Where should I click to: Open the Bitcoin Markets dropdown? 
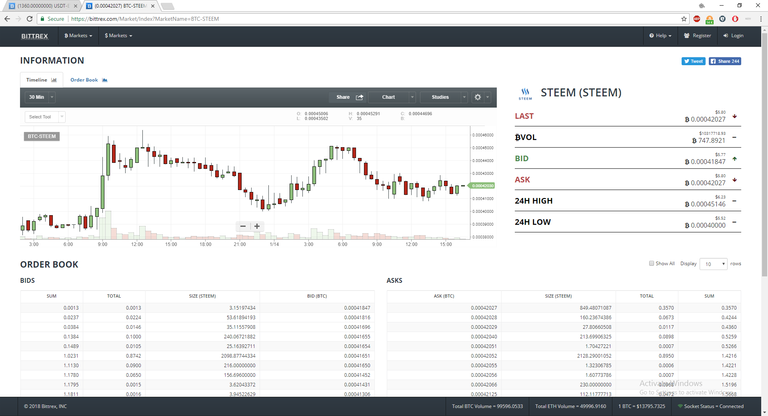tap(78, 36)
